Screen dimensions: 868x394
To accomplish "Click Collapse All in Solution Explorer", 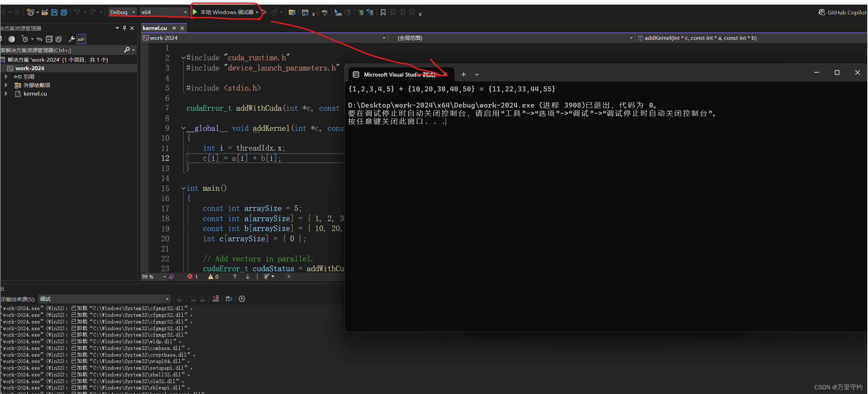I will pyautogui.click(x=49, y=39).
